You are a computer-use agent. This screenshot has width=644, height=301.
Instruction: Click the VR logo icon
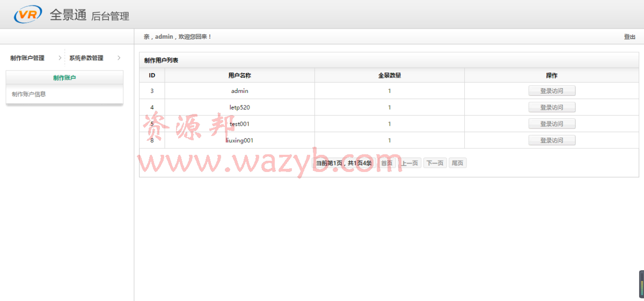tap(28, 14)
